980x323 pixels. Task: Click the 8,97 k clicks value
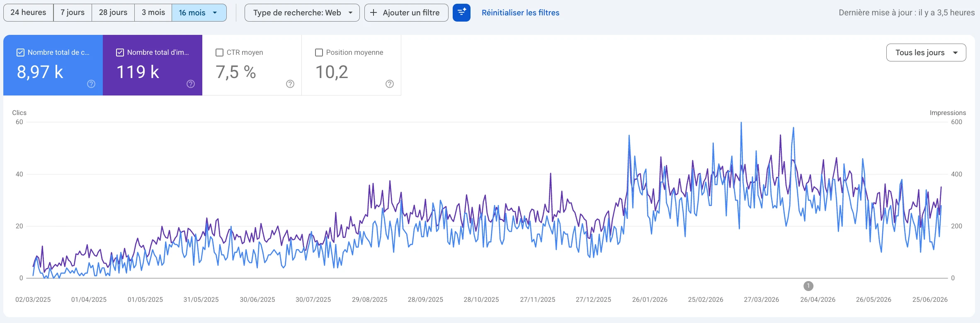coord(40,72)
